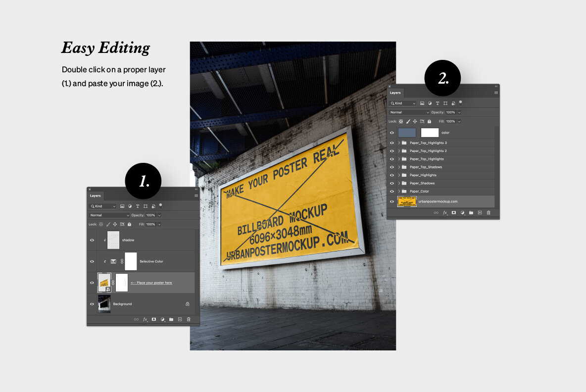Click the blue color swatch on color layer
Viewport: 586px width, 392px height.
pos(407,133)
